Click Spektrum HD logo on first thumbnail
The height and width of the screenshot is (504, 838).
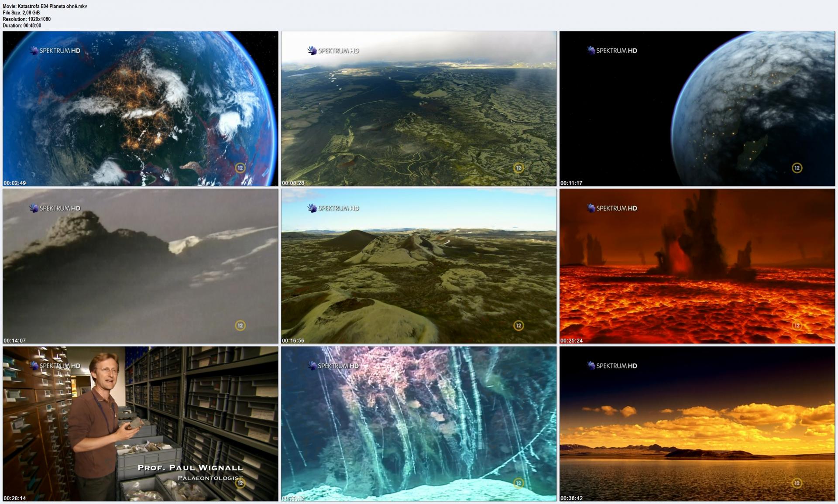pos(55,51)
